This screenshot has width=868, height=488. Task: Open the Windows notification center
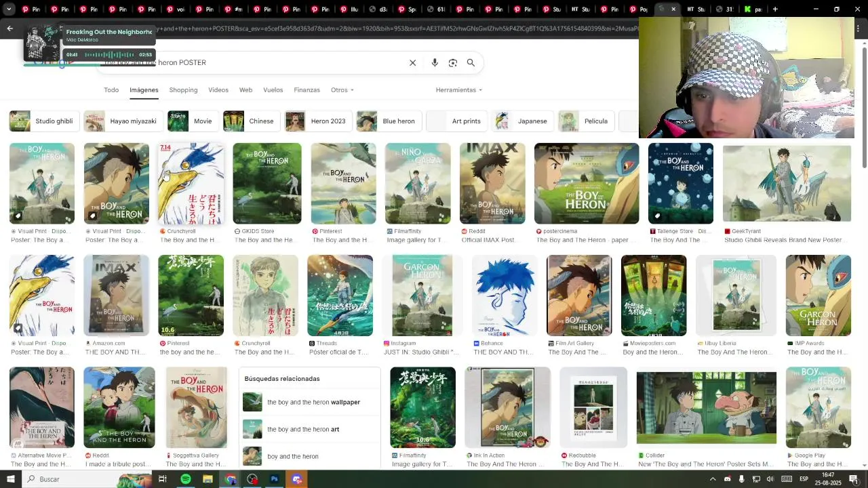coord(855,479)
